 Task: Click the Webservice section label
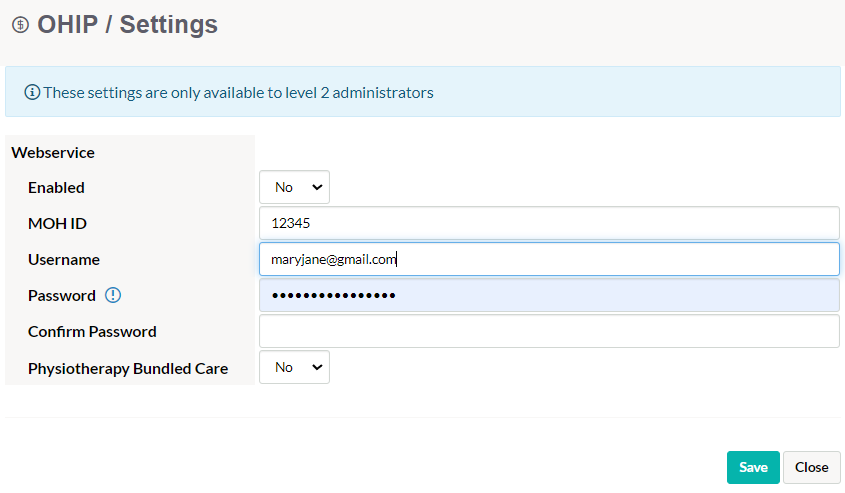tap(53, 152)
